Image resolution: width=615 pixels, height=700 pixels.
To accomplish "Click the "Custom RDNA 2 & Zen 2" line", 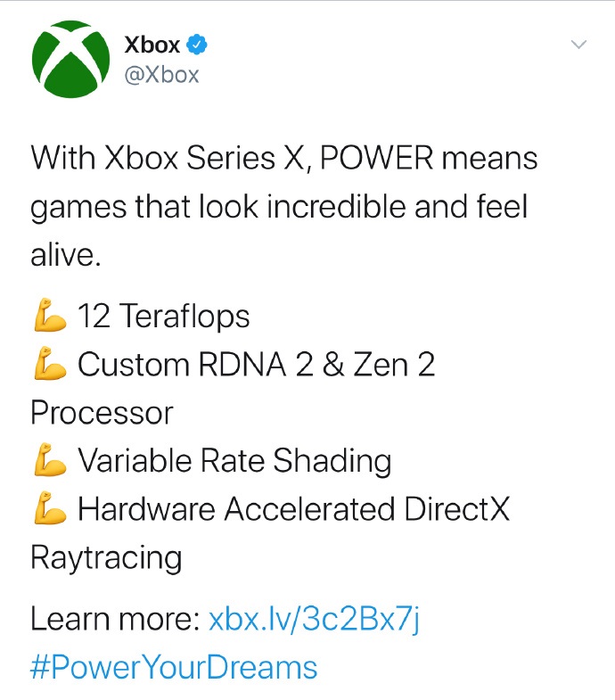I will click(257, 364).
